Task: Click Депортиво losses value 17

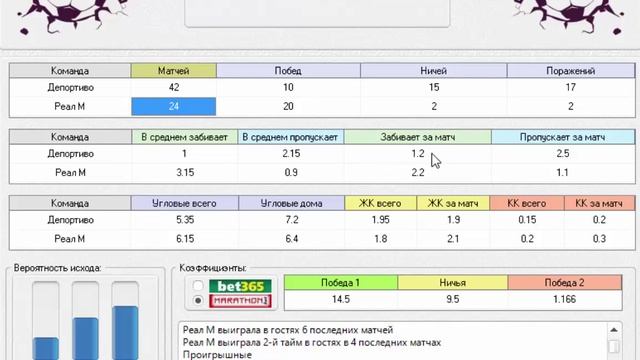Action: pyautogui.click(x=571, y=87)
